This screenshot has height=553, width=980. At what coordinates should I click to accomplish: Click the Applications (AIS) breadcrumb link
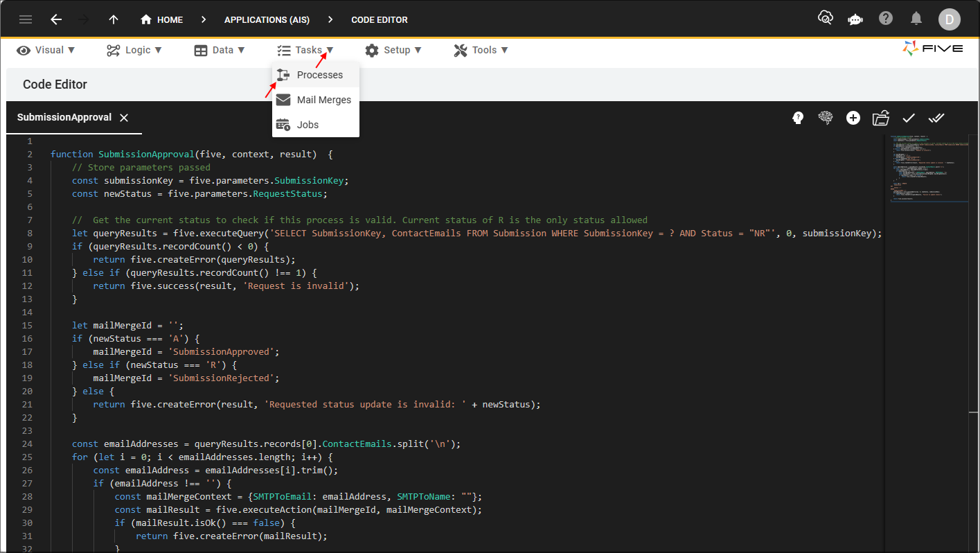(x=267, y=19)
